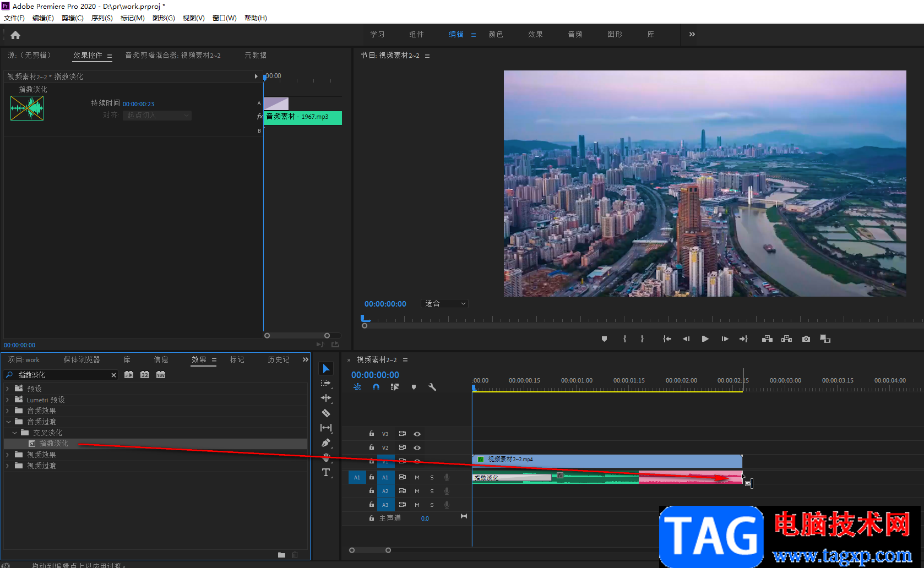Click the Lift button
924x568 pixels.
(767, 339)
